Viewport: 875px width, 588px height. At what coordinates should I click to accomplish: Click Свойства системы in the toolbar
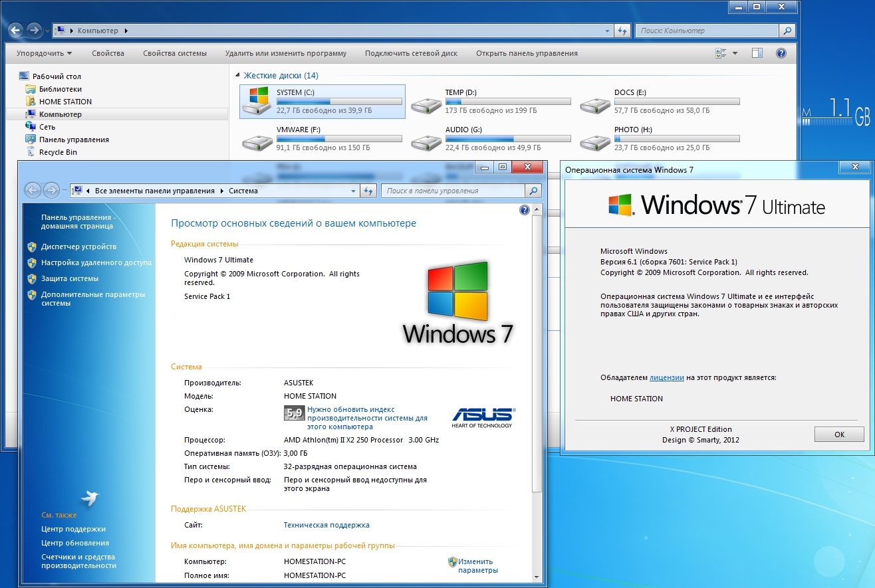coord(175,53)
